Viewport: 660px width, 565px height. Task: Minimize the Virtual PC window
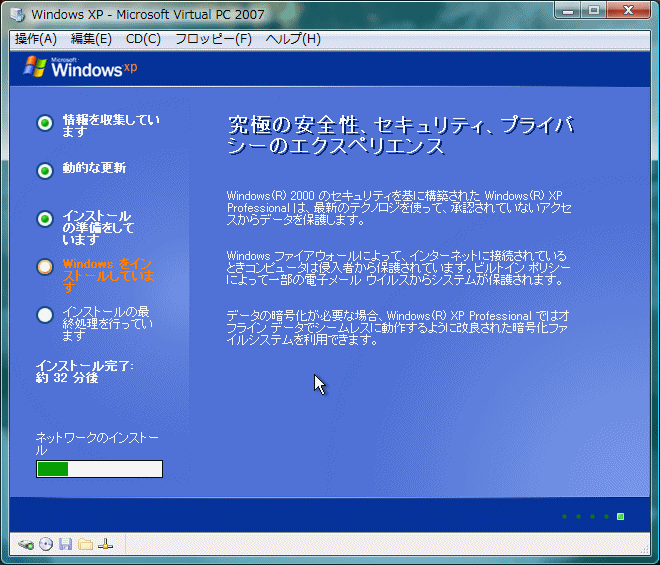point(568,11)
